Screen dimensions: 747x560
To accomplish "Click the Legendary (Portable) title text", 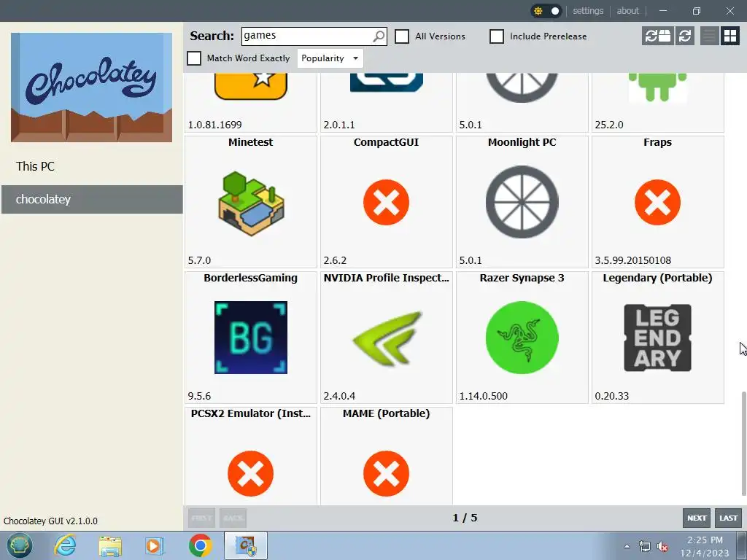I will [657, 278].
